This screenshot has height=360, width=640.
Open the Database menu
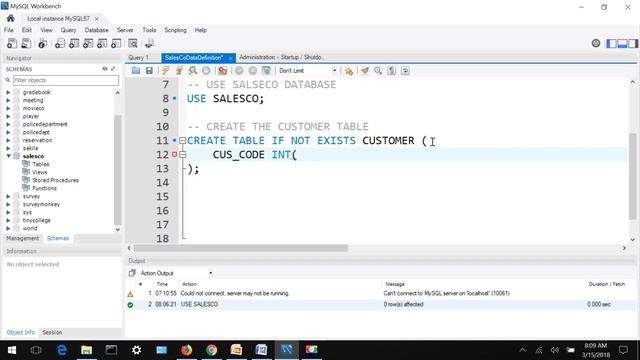96,30
